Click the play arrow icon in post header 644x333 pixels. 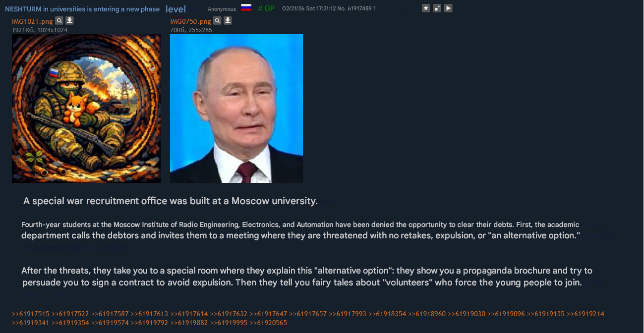coord(448,8)
